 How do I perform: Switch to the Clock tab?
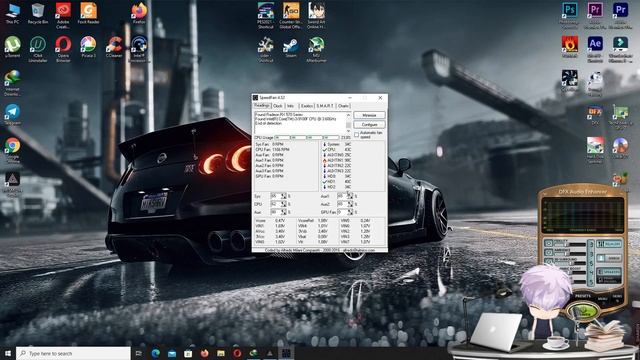(278, 106)
